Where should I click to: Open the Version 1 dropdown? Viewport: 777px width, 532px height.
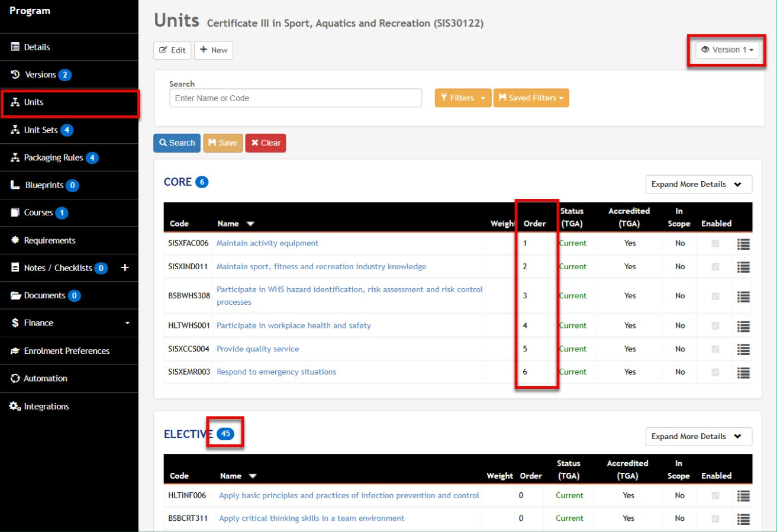(727, 50)
